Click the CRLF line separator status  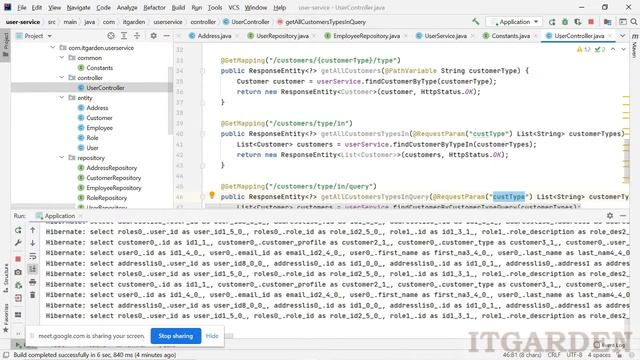point(554,355)
